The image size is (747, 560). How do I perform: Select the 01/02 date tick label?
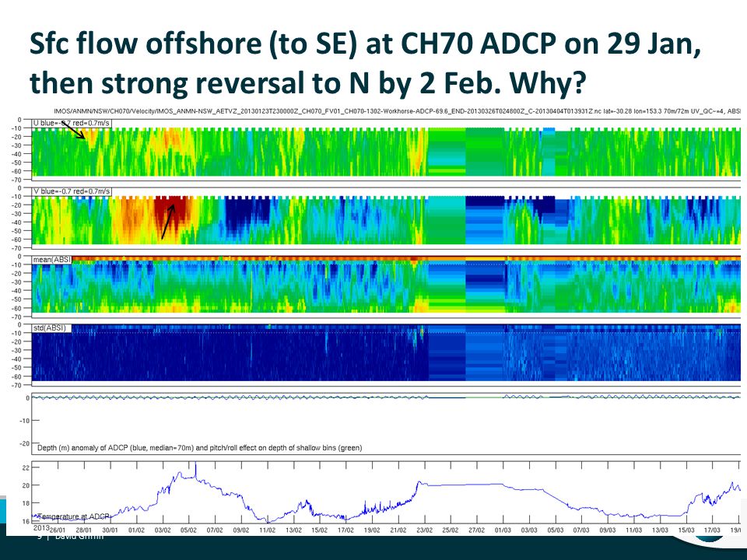(x=136, y=530)
